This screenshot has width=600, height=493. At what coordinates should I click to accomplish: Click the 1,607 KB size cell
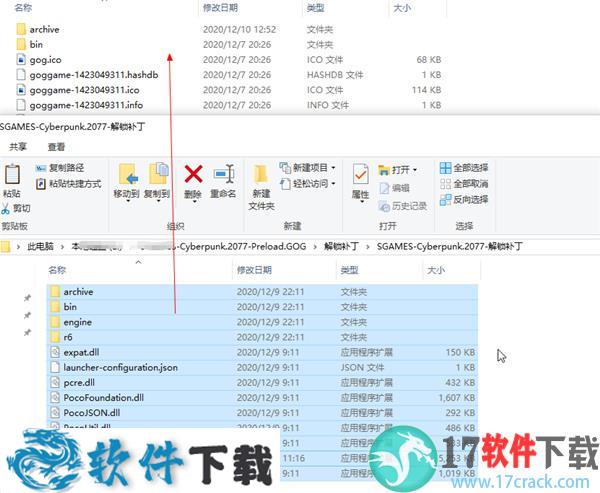click(457, 398)
